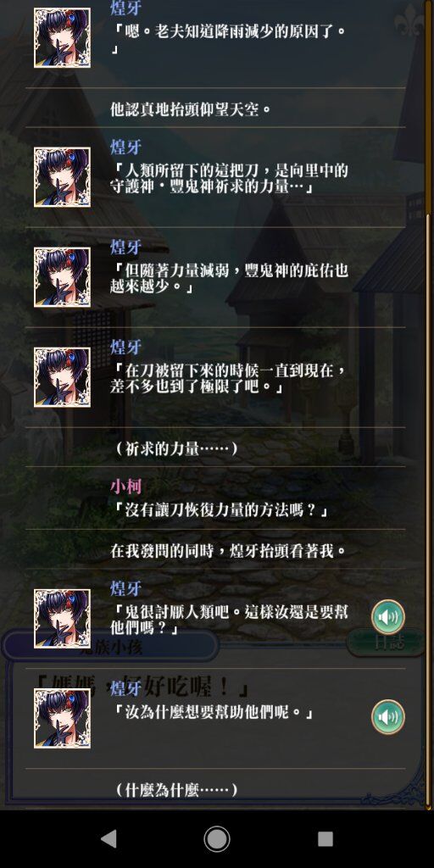Click 煌牙 portrait beside 在刀被留下來 line
The image size is (434, 868).
tap(62, 377)
